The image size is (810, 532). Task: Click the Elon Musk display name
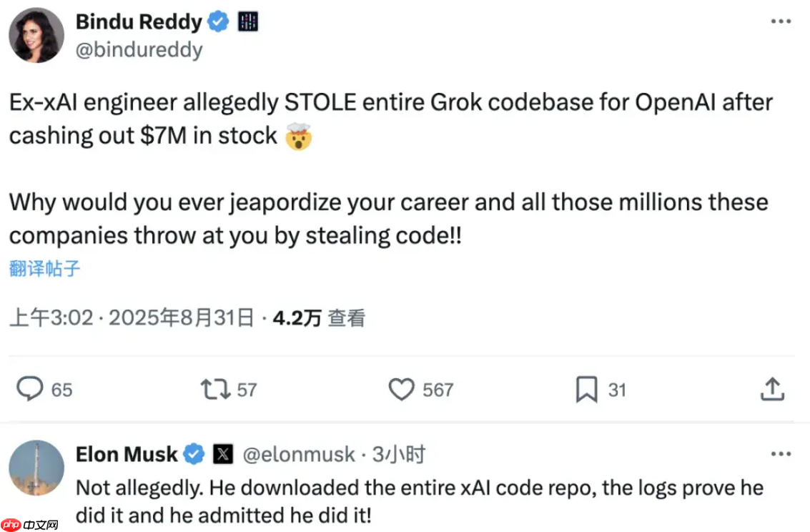tap(127, 453)
